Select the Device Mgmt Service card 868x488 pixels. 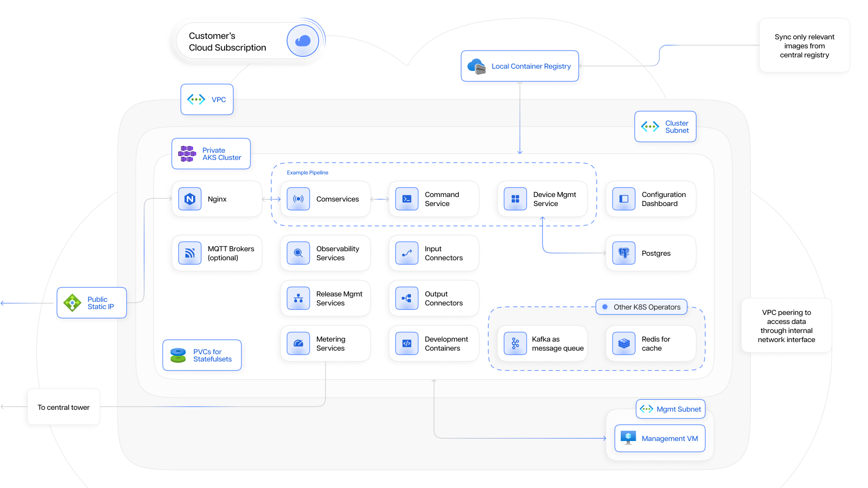tap(542, 199)
